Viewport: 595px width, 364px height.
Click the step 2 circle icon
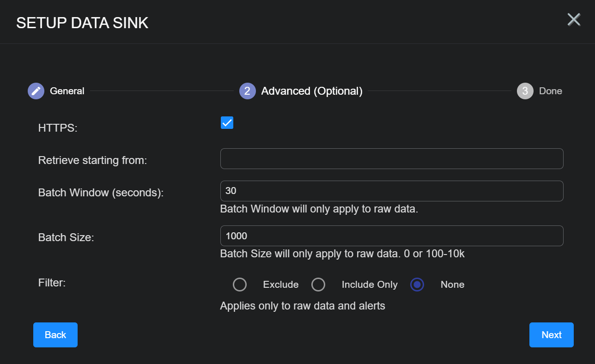pyautogui.click(x=248, y=91)
